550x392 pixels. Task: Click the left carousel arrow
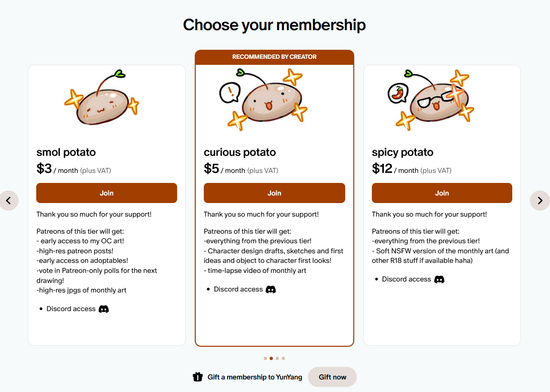pyautogui.click(x=9, y=201)
